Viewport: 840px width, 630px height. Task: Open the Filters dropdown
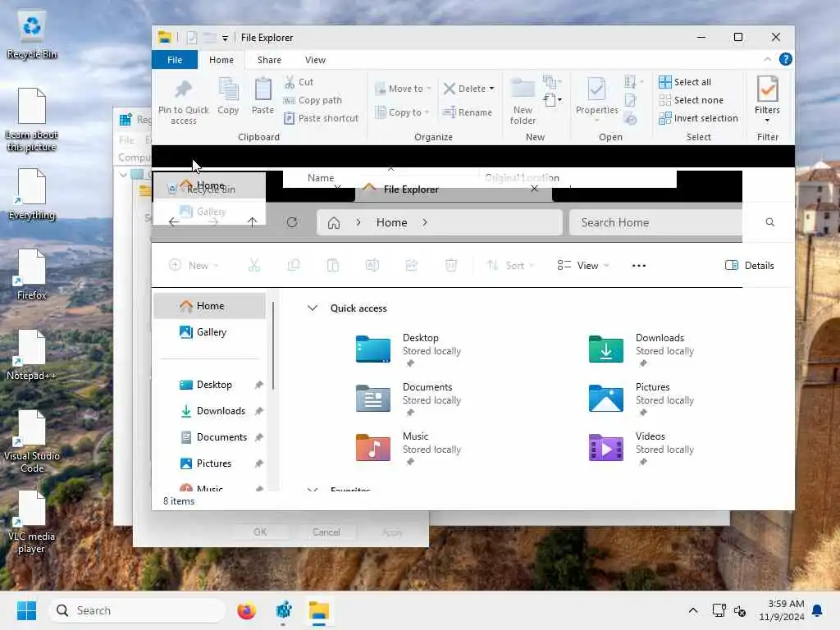coord(767,100)
